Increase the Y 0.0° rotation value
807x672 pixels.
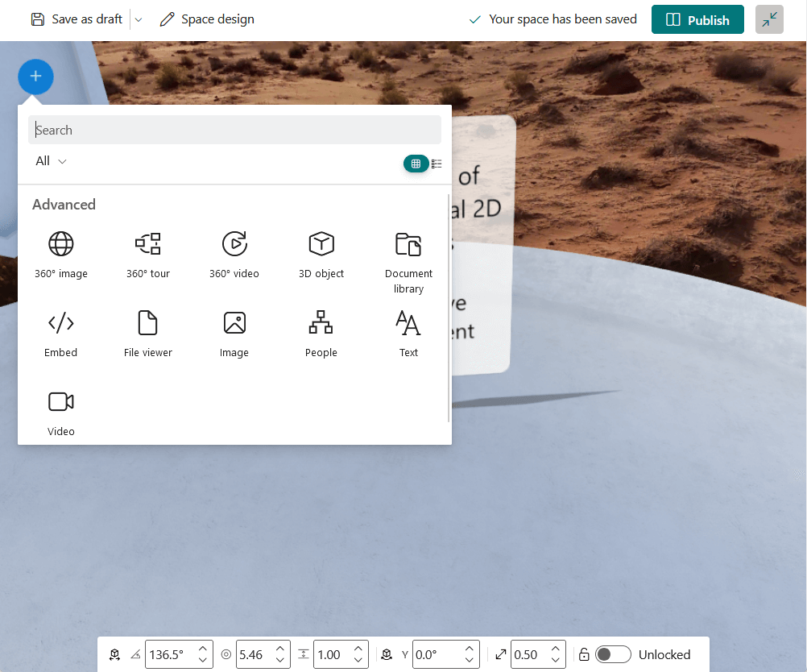coord(470,649)
